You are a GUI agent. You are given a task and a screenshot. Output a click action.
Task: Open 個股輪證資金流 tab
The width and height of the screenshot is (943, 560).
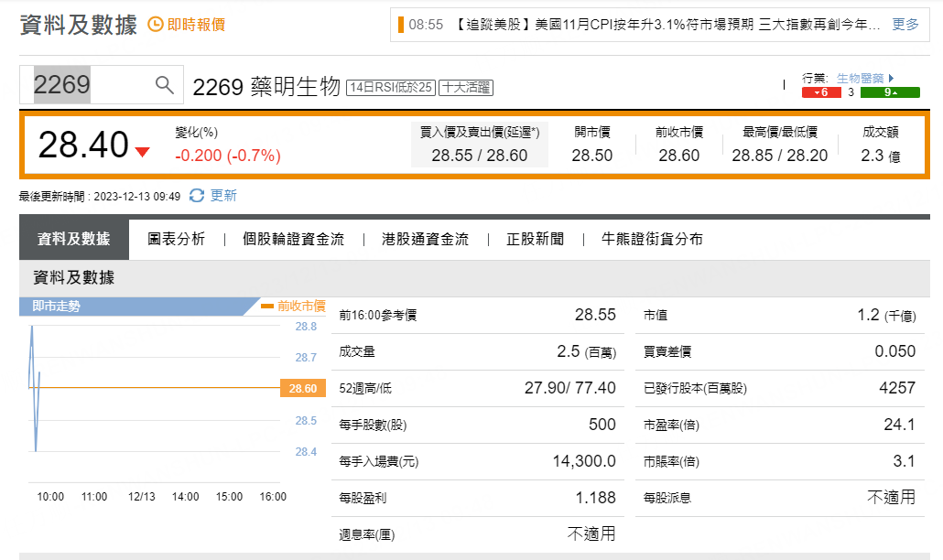[x=294, y=239]
